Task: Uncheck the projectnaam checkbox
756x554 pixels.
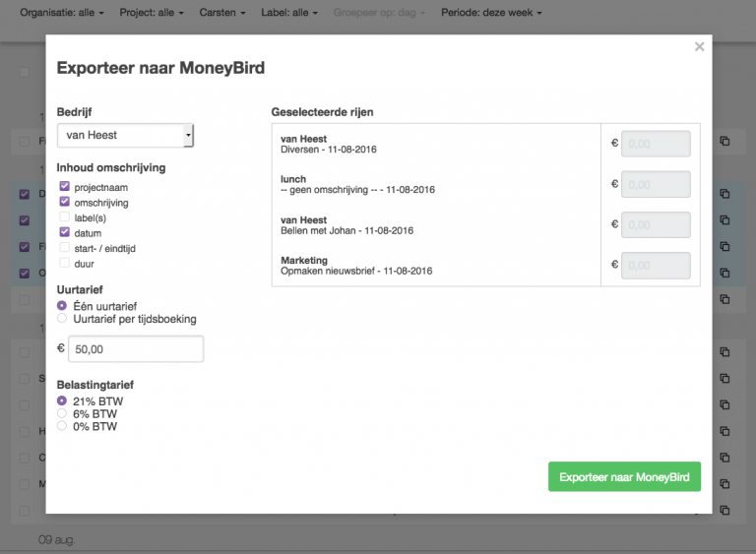Action: [64, 187]
